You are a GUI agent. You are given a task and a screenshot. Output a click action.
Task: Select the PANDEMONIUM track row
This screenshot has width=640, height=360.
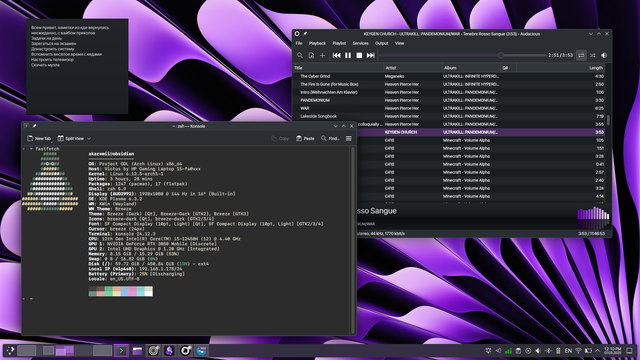click(449, 100)
